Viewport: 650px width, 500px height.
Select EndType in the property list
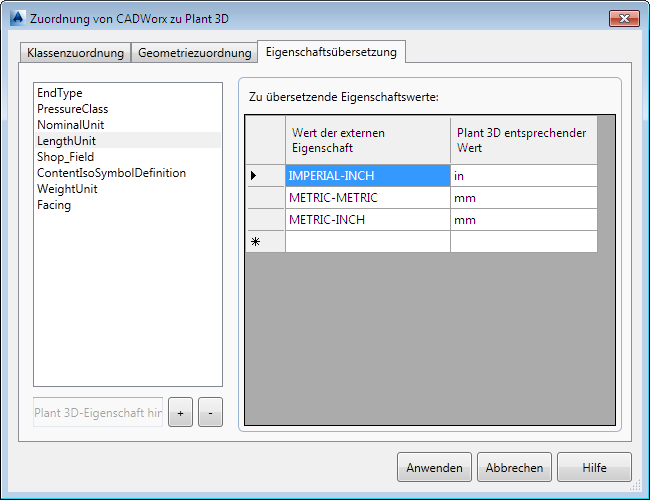[x=127, y=93]
